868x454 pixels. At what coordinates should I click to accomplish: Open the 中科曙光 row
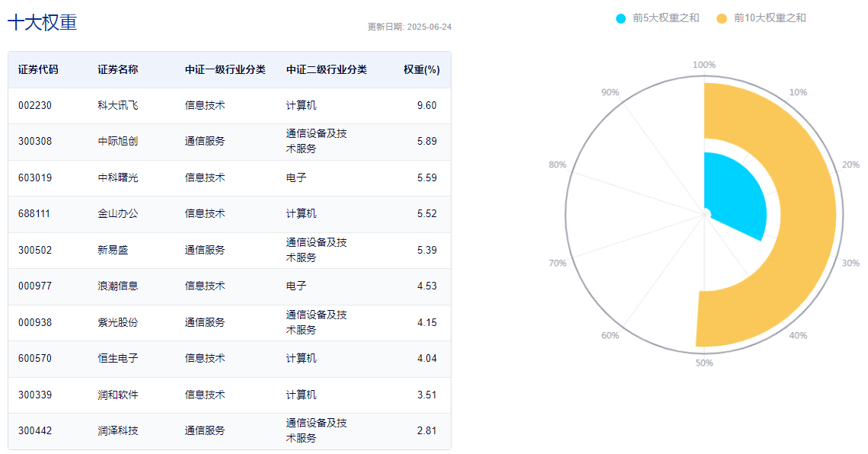229,177
